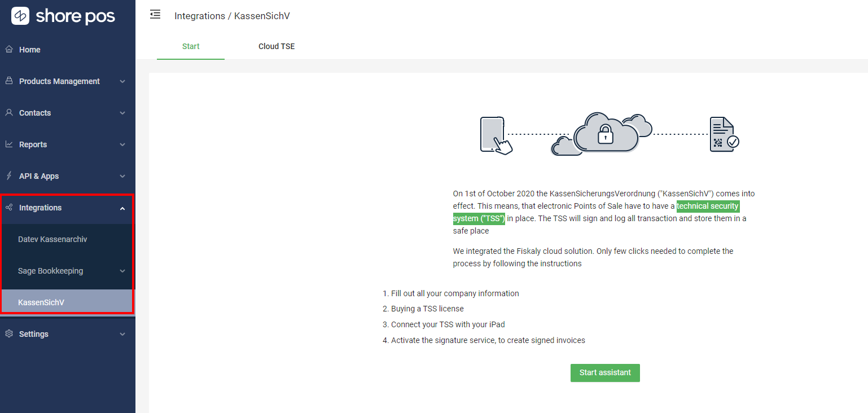Open Sage Bookkeeping submenu item

68,271
